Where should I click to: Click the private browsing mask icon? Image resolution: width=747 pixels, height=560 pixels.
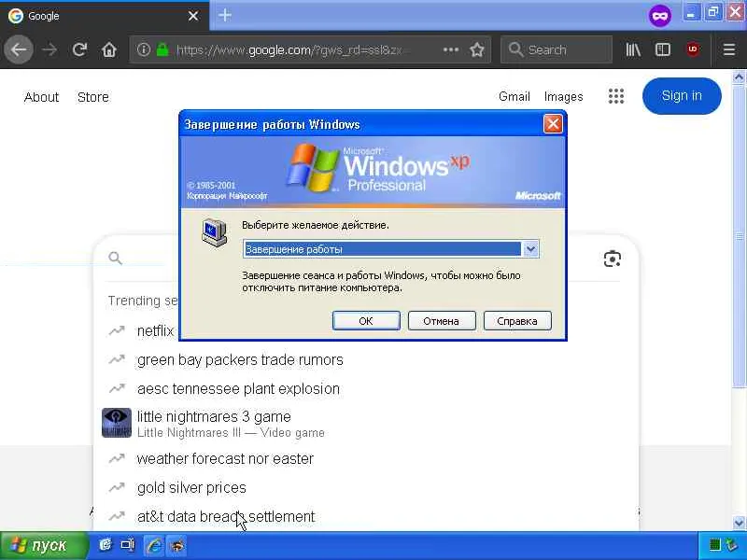pos(660,16)
